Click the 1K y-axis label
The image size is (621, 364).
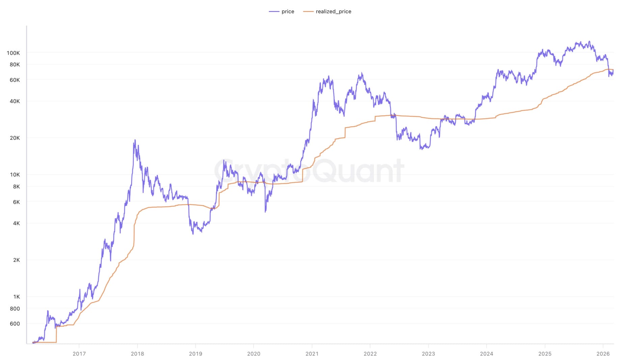17,297
